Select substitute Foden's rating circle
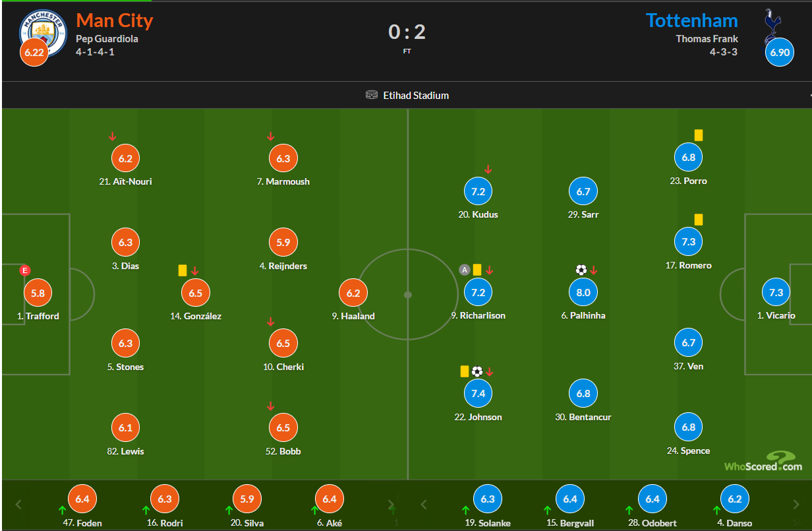This screenshot has width=812, height=531. tap(82, 499)
